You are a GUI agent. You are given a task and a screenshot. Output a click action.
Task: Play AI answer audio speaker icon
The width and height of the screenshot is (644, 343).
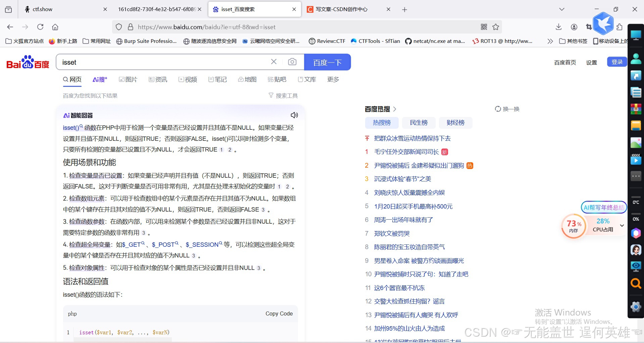(294, 115)
